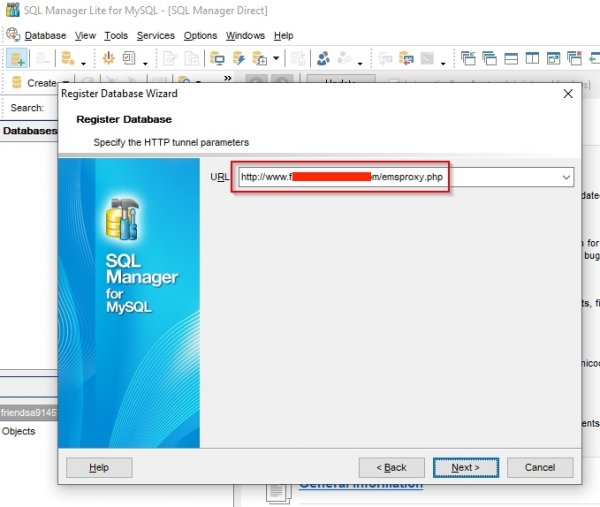600x507 pixels.
Task: Close the Register Database Wizard dialog
Action: (568, 94)
